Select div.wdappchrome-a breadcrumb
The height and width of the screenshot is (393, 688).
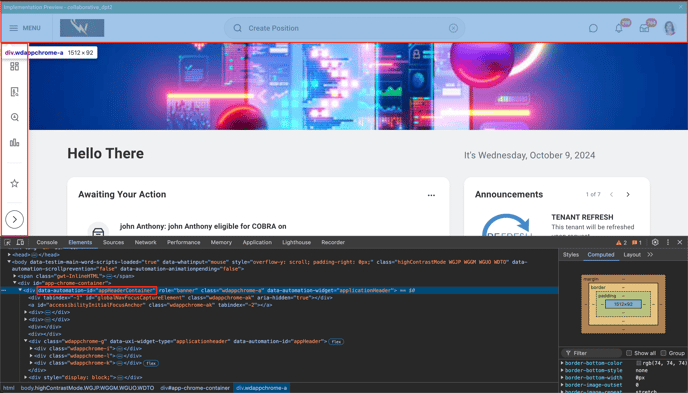coord(262,388)
